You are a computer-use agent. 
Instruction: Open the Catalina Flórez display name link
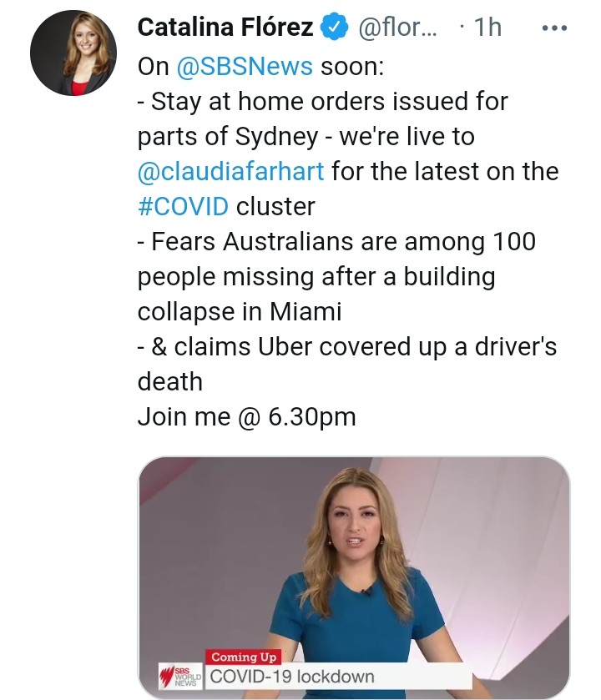click(225, 28)
